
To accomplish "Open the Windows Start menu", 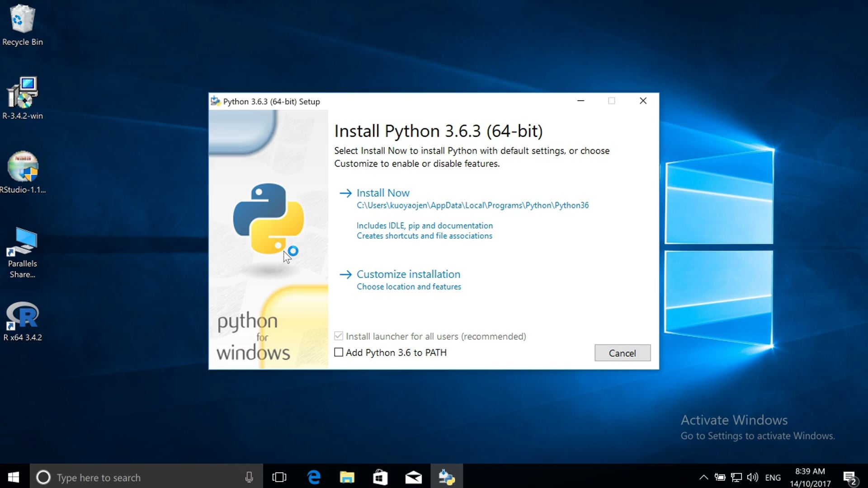I will pos(13,477).
